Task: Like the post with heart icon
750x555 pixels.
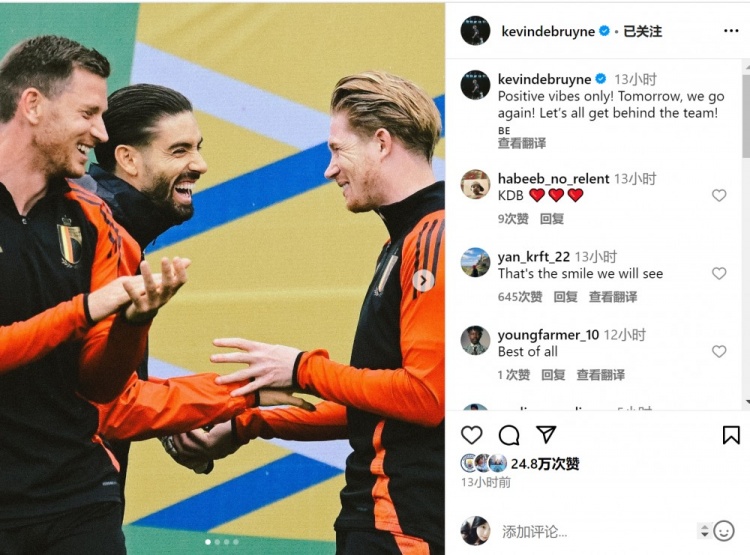Action: (472, 435)
